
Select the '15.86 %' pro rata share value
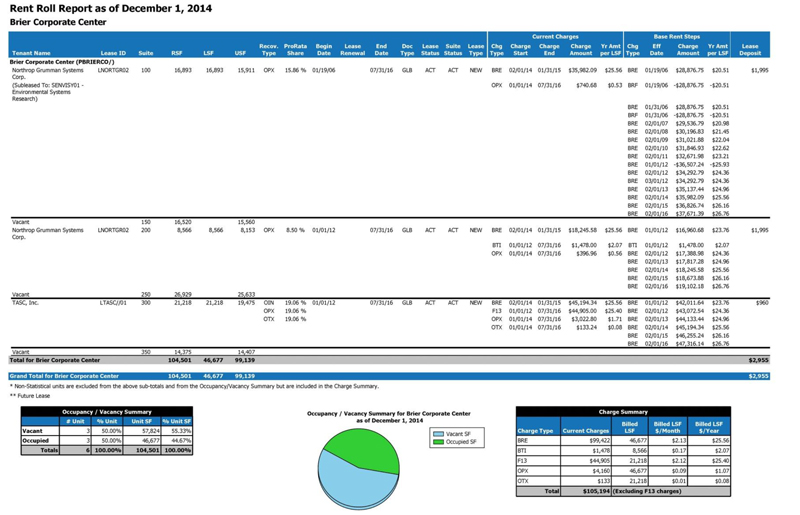[295, 70]
